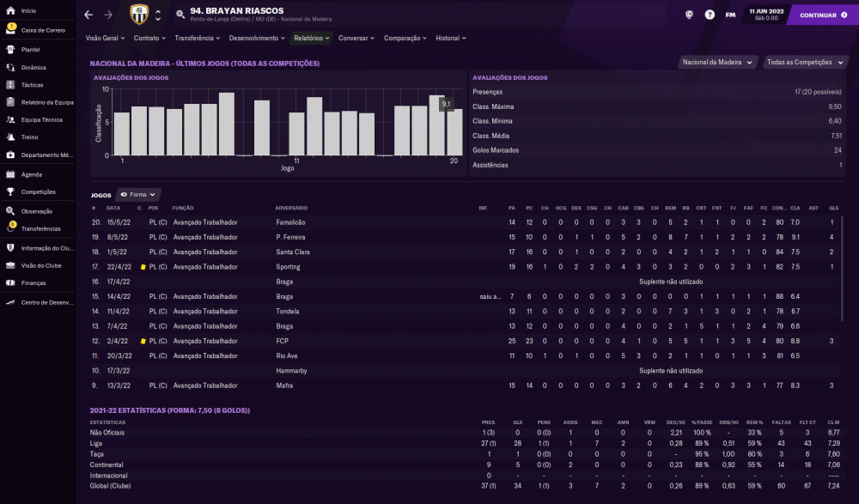Expand the Conversar menu
This screenshot has height=504, width=859.
tap(356, 38)
